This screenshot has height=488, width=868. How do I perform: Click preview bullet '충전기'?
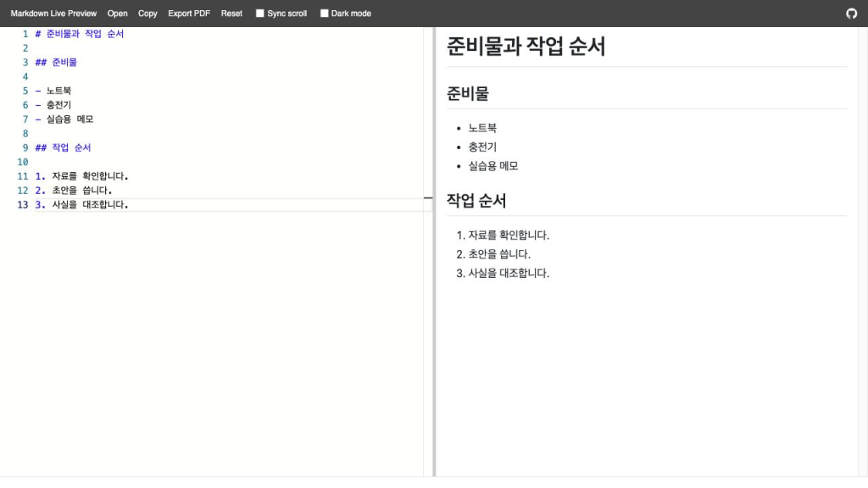coord(482,147)
